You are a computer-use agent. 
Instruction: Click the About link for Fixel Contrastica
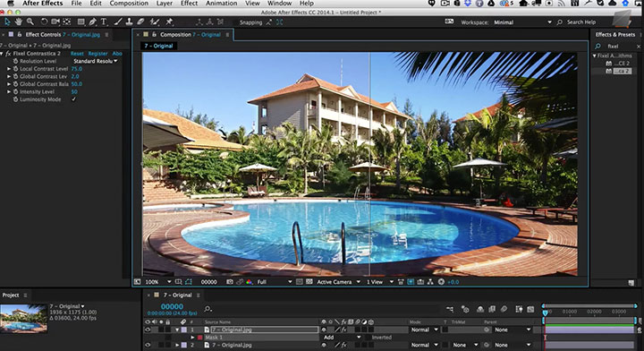tap(117, 54)
